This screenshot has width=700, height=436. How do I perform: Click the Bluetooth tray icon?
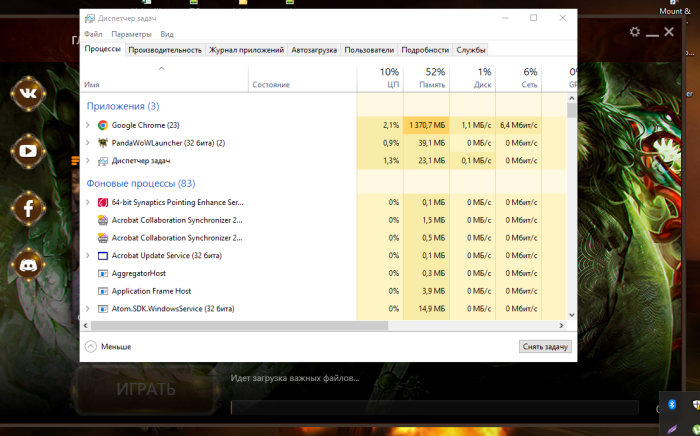673,404
